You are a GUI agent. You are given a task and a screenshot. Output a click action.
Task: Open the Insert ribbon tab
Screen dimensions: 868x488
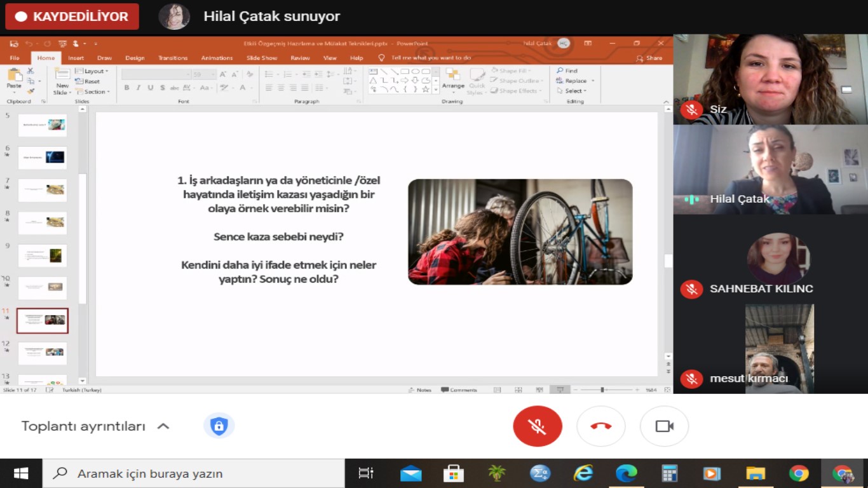click(x=76, y=58)
